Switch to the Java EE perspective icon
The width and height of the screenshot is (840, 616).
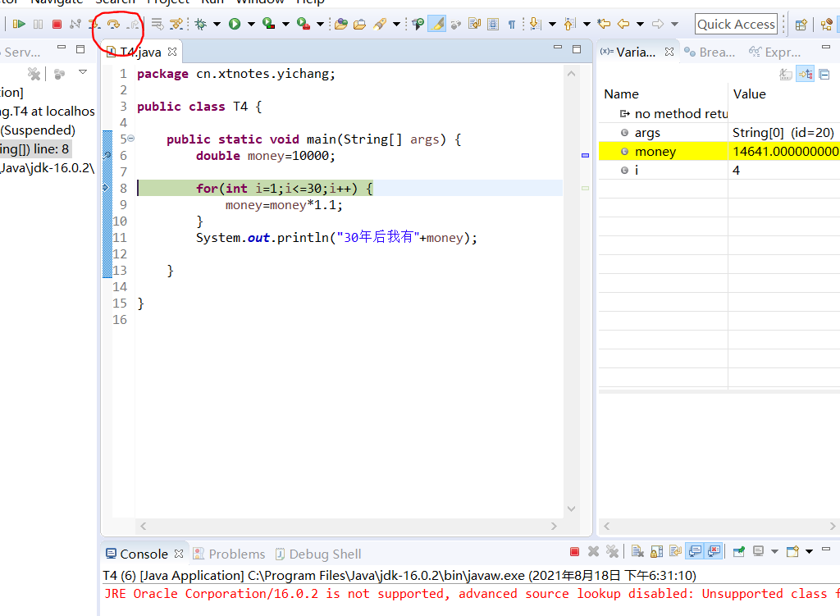click(x=827, y=25)
